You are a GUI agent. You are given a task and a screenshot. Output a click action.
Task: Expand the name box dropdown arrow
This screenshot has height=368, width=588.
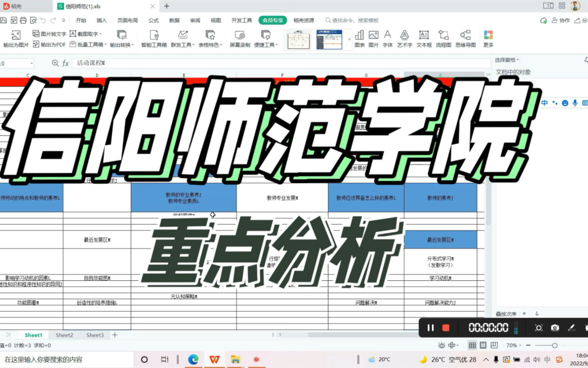[31, 63]
